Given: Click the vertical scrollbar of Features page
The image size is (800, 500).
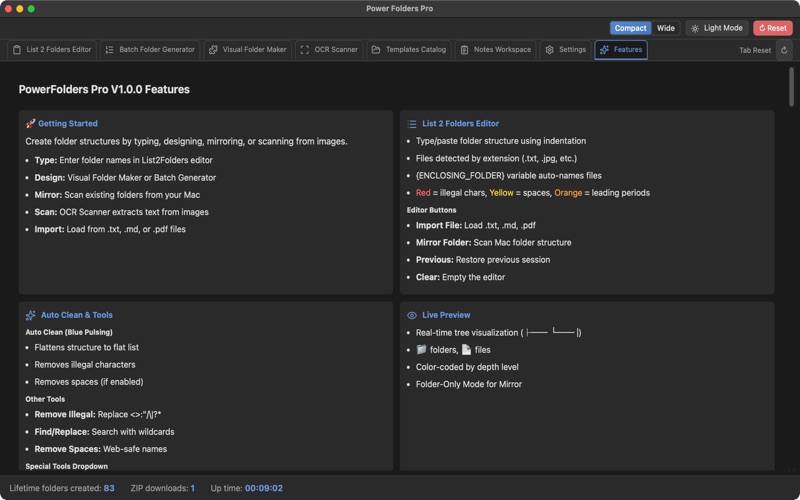Looking at the screenshot, I should (791, 87).
